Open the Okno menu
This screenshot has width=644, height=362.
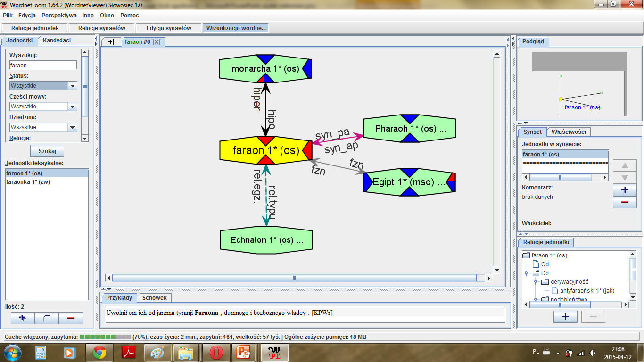click(107, 16)
